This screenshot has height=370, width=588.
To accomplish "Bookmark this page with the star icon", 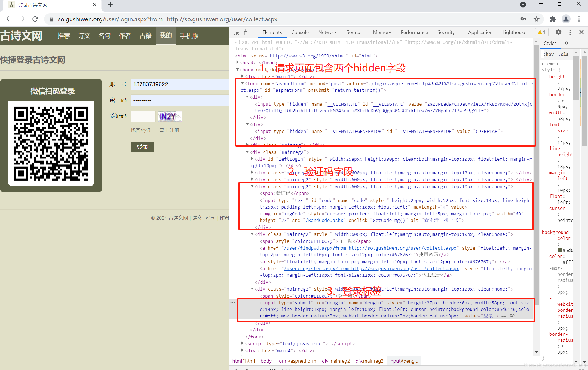I will point(536,19).
